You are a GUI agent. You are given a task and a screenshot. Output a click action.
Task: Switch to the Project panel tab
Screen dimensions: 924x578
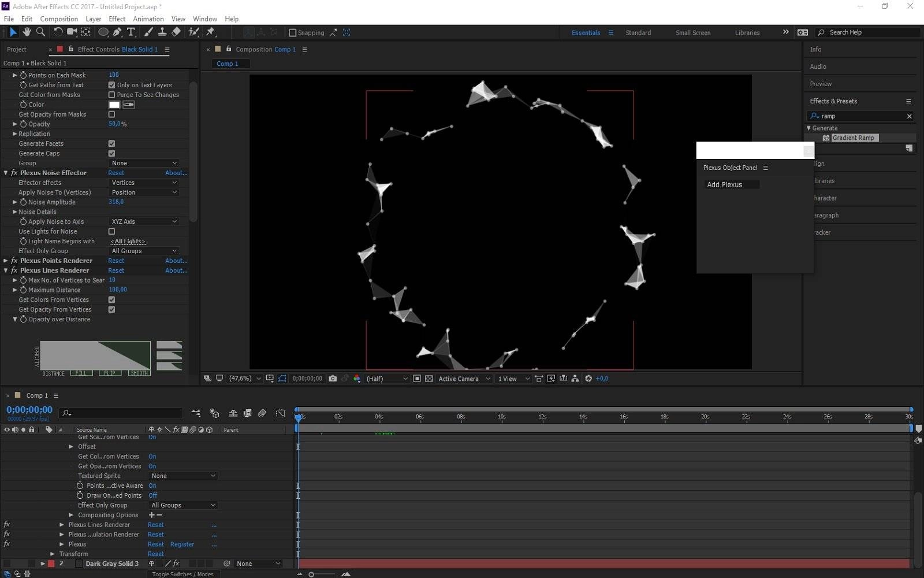coord(17,49)
